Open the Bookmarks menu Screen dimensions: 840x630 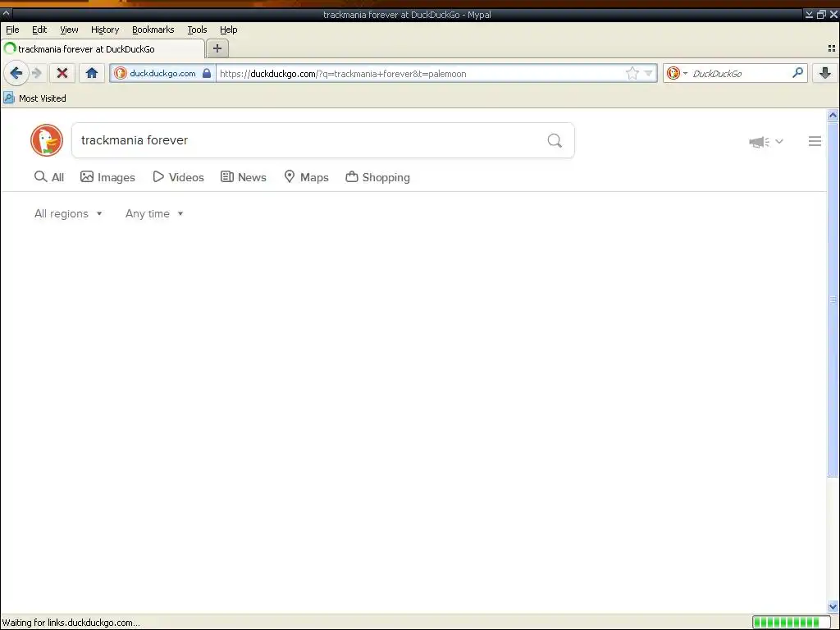[x=153, y=30]
